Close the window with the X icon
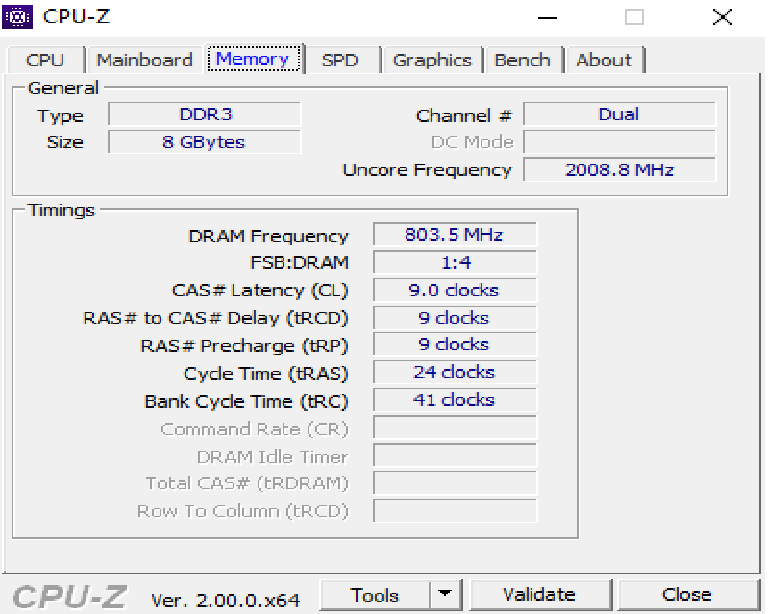This screenshot has width=768, height=614. click(722, 18)
